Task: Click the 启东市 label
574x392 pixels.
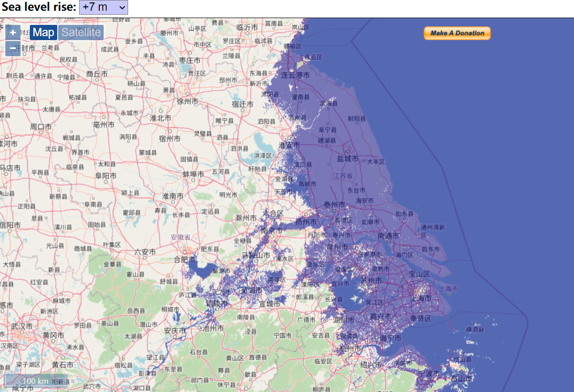Action: [430, 249]
